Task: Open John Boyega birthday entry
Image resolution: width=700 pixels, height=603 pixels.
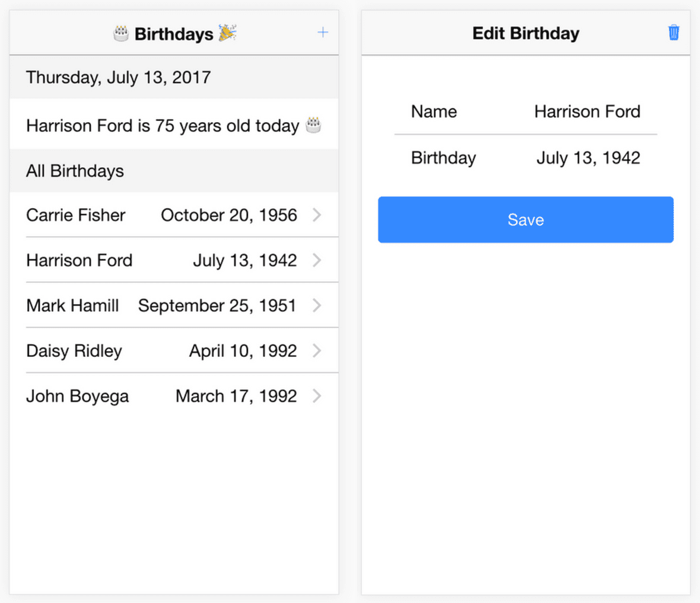Action: 77,396
